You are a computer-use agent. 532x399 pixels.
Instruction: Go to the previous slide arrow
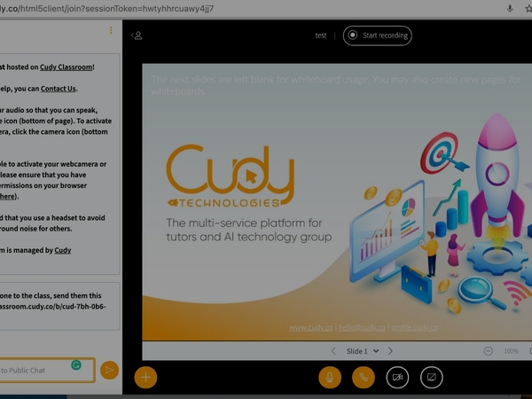point(333,351)
